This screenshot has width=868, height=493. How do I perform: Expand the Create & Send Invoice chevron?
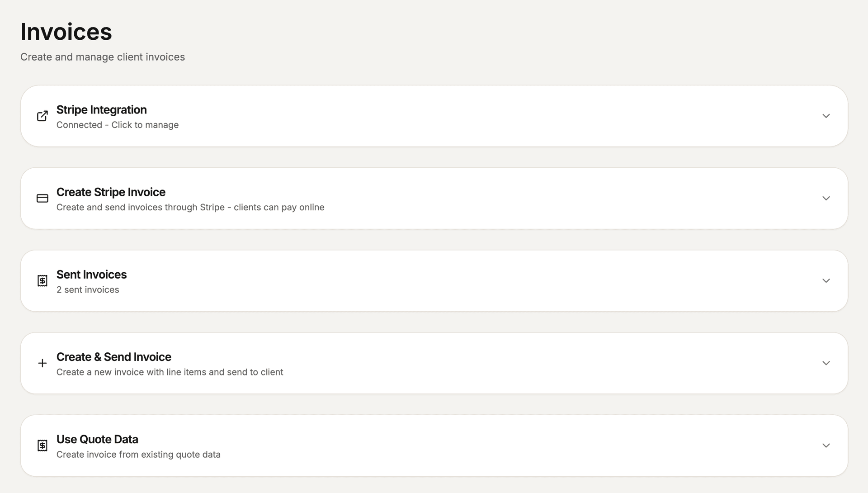coord(826,363)
